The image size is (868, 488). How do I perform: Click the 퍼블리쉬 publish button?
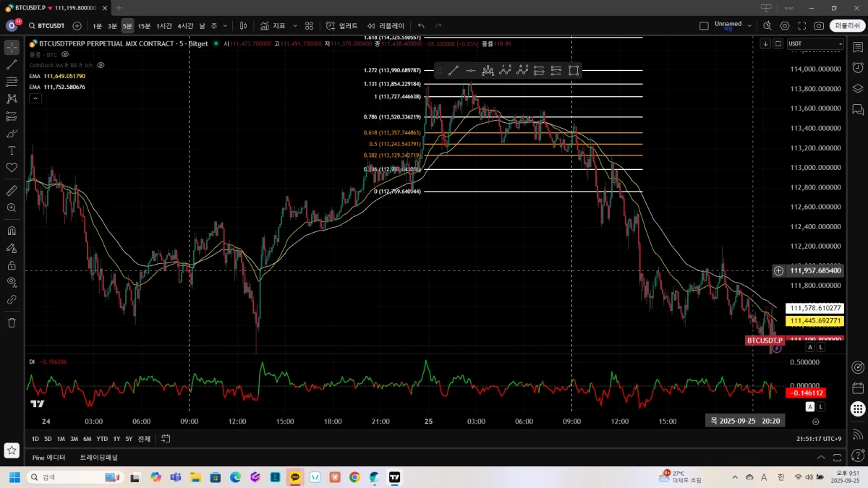[x=846, y=26]
